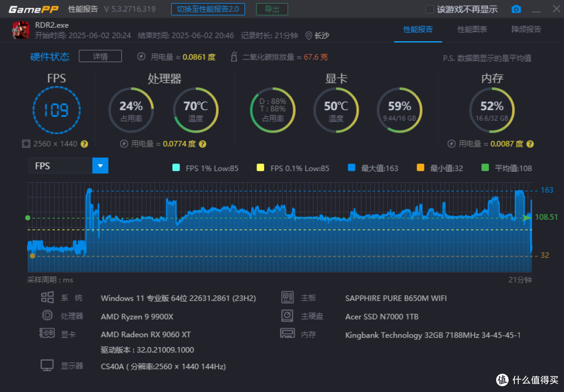The height and width of the screenshot is (392, 564).
Task: Open the 详情 hardware details button
Action: pyautogui.click(x=100, y=56)
